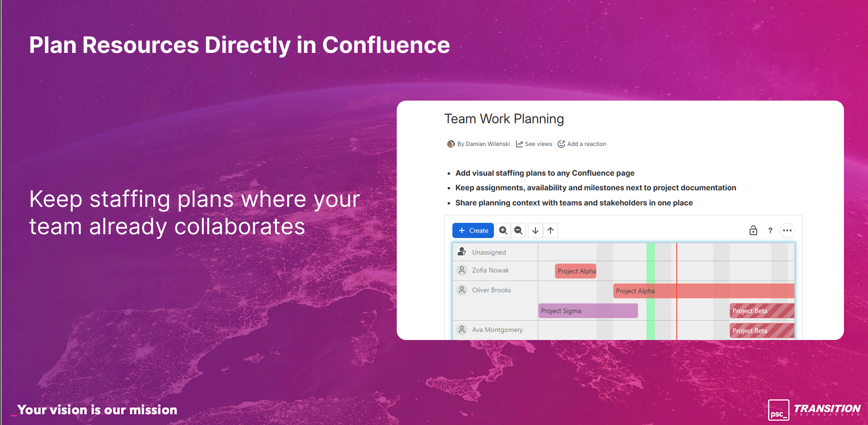Select the Project Sigma booking bar
The image size is (868, 425).
588,311
